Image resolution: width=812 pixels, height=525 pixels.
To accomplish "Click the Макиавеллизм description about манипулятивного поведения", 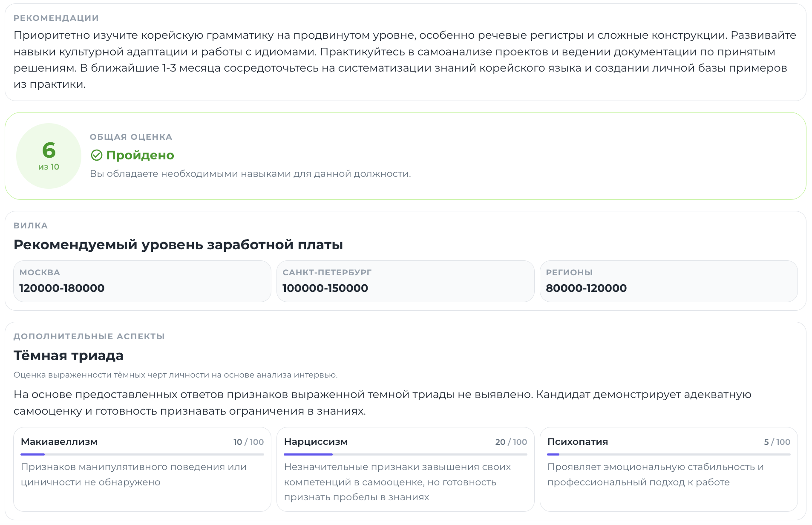I will tap(134, 475).
